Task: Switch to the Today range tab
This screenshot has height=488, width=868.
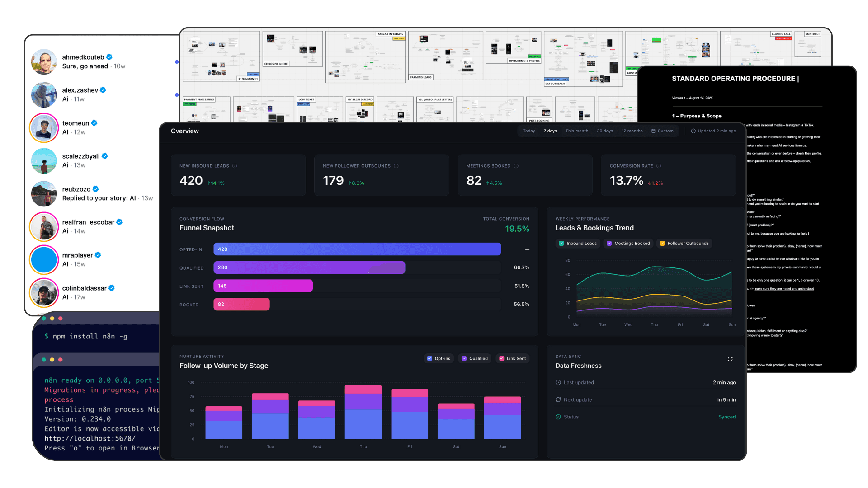Action: [529, 131]
